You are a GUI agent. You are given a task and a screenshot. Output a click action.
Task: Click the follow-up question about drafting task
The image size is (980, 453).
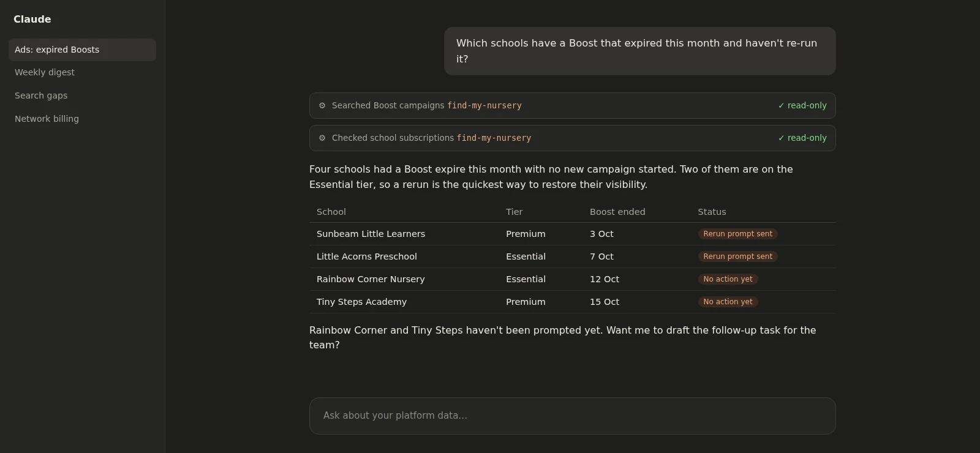(x=563, y=337)
